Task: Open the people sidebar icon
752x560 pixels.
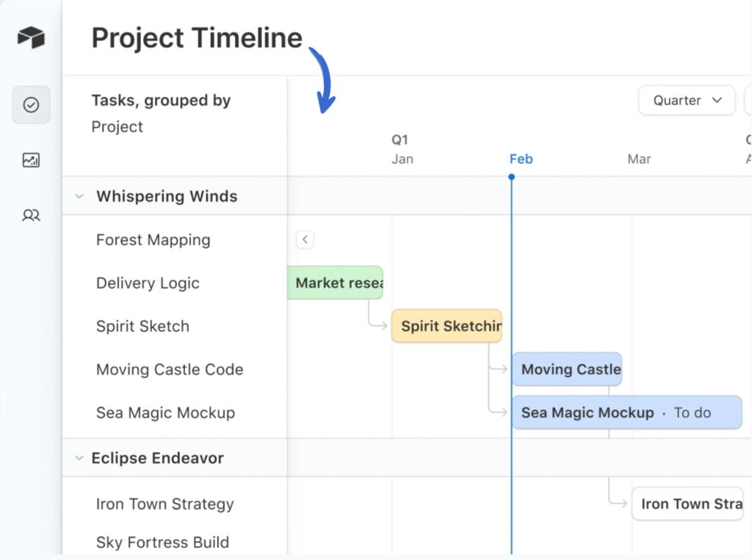Action: [x=31, y=215]
